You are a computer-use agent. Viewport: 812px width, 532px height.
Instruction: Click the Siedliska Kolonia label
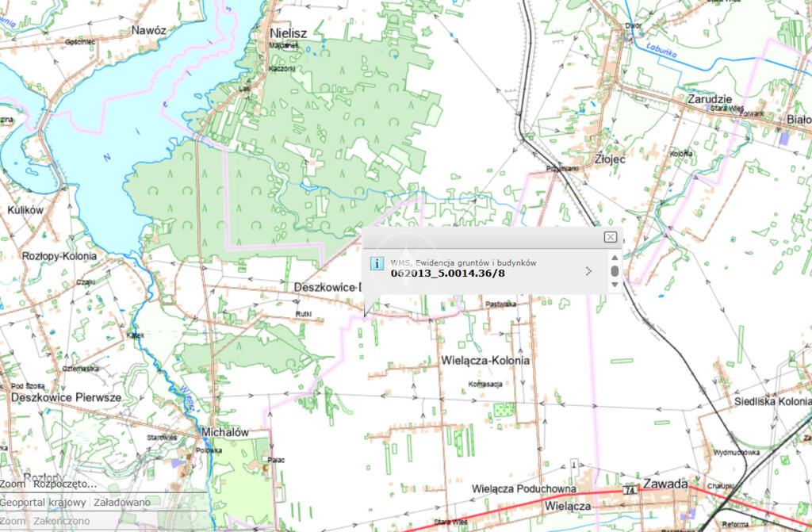coord(772,401)
